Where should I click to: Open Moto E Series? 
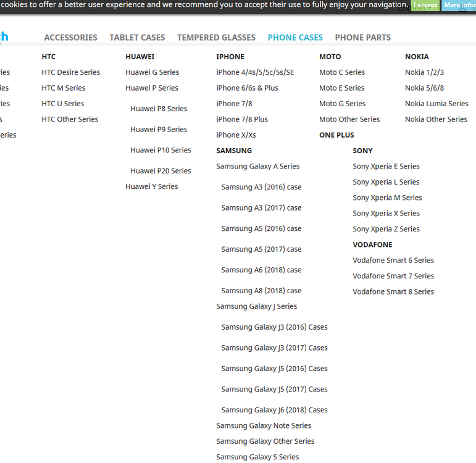pos(341,88)
